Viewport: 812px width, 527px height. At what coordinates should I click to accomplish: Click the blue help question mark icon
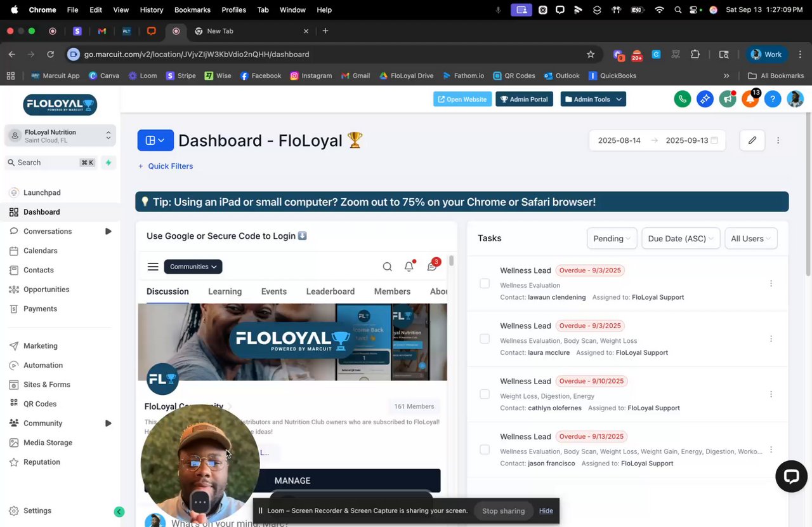[772, 99]
